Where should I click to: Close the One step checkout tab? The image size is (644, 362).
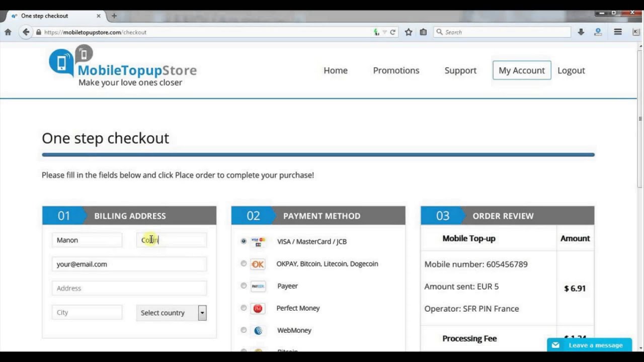coord(99,16)
